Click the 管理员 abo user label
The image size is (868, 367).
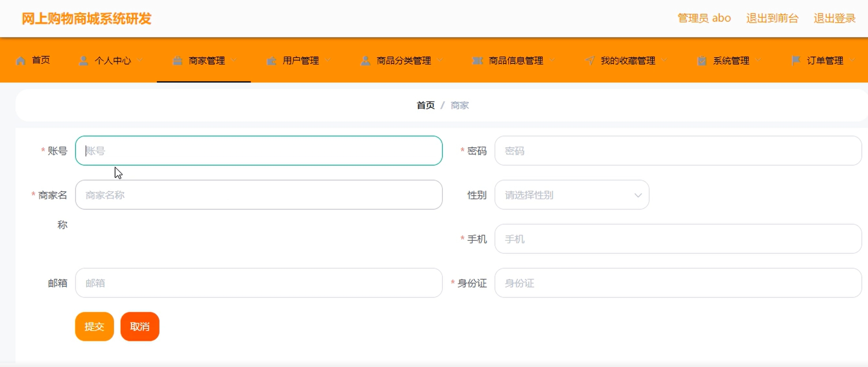[704, 18]
